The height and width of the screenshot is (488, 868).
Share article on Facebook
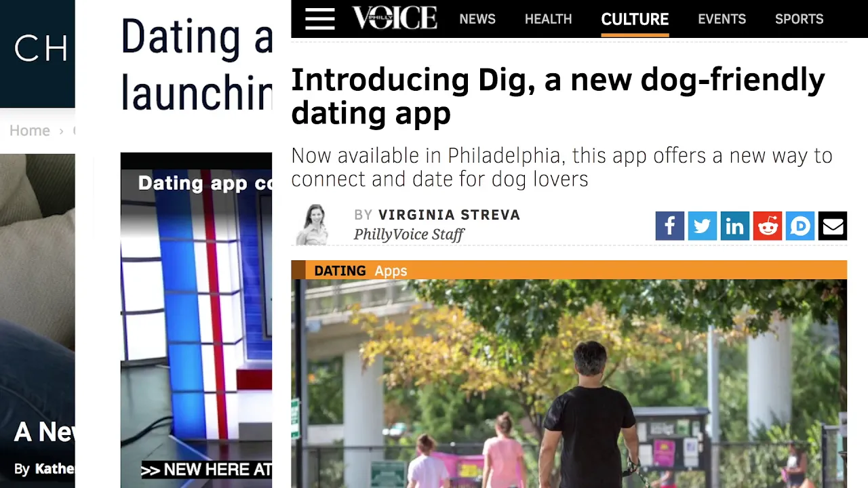click(x=669, y=226)
